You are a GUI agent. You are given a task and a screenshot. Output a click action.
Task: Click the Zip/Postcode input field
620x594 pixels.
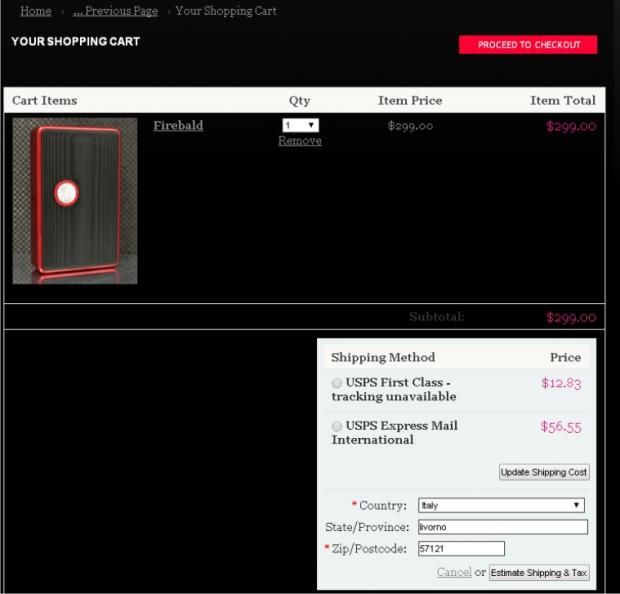click(x=461, y=549)
